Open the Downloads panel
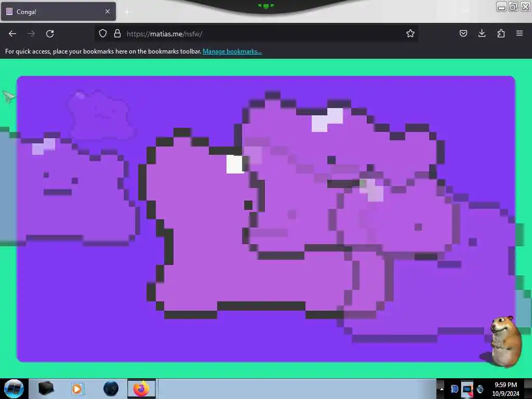532x399 pixels. [x=482, y=33]
